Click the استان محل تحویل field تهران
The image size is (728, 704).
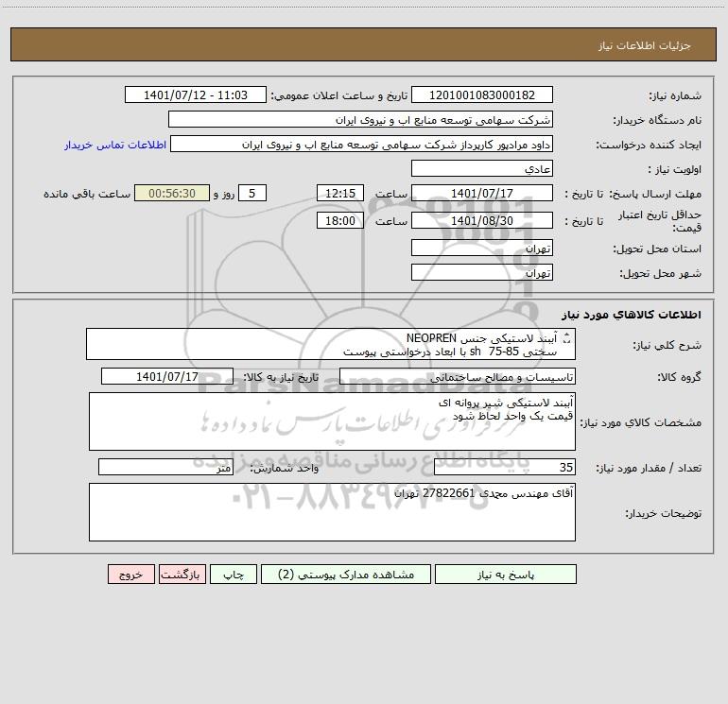(x=482, y=248)
